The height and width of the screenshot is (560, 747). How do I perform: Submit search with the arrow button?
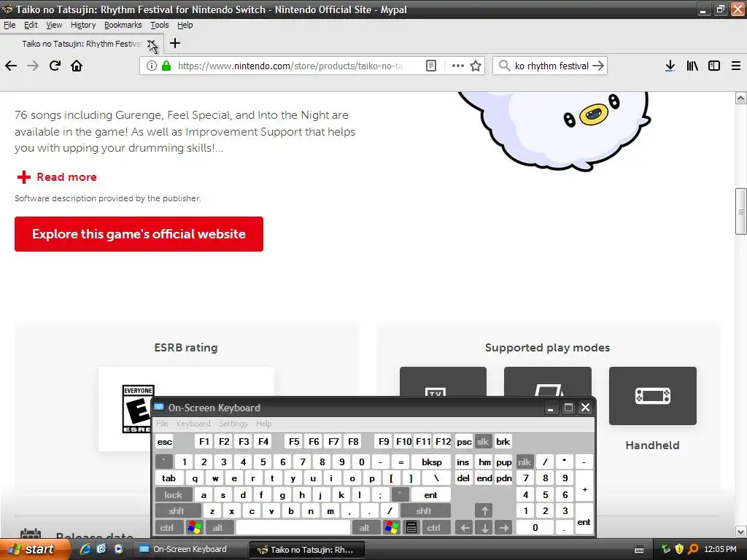click(x=598, y=66)
